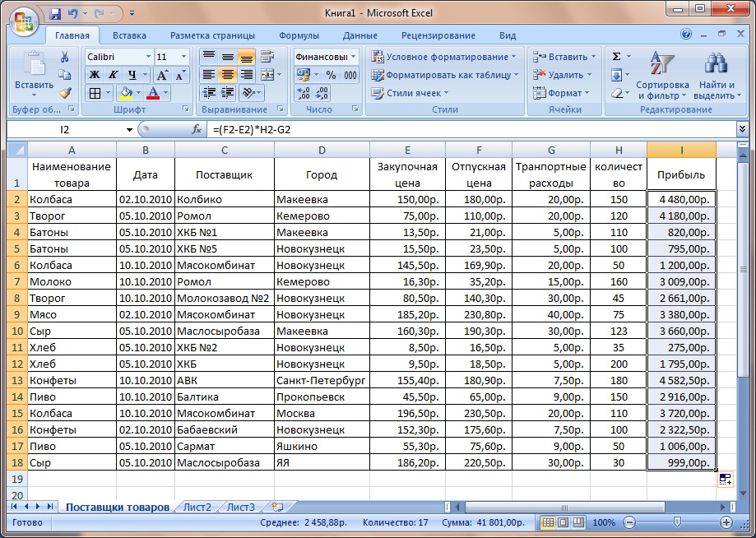The height and width of the screenshot is (538, 756).
Task: Click the Clear eraser icon
Action: [x=616, y=93]
